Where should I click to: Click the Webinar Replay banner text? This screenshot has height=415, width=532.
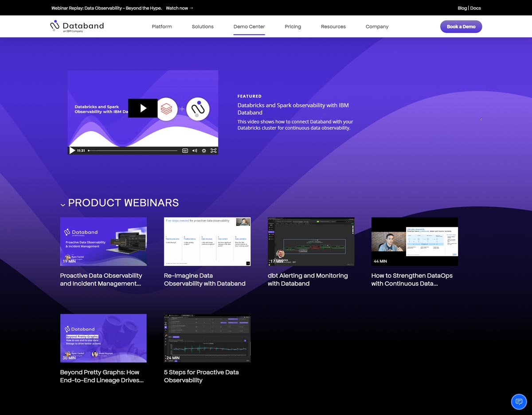coord(106,8)
